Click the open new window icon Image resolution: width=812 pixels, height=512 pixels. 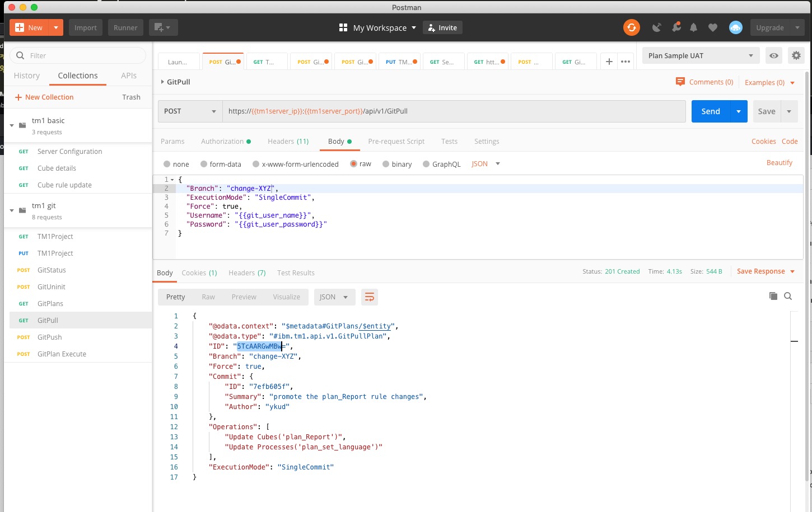[162, 27]
